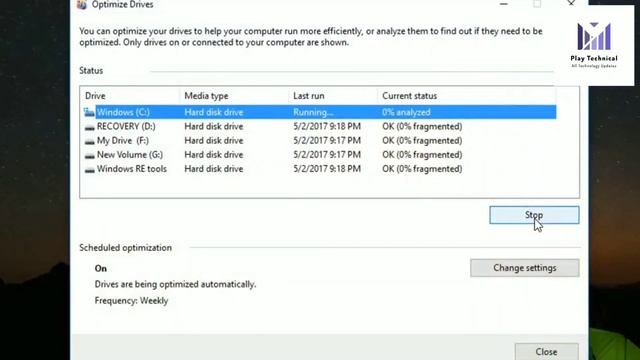The width and height of the screenshot is (640, 360).
Task: Click the '0% analyzed' status cell
Action: tap(406, 112)
